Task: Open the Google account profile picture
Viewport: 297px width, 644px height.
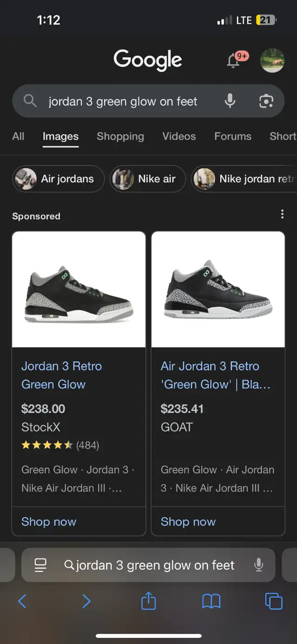Action: pyautogui.click(x=272, y=60)
